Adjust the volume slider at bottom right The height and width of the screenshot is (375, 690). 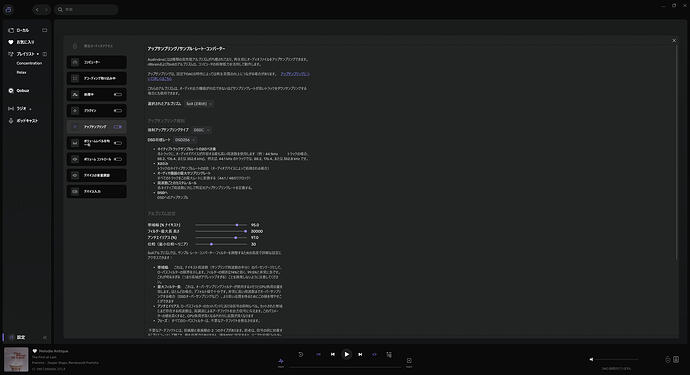coord(617,360)
